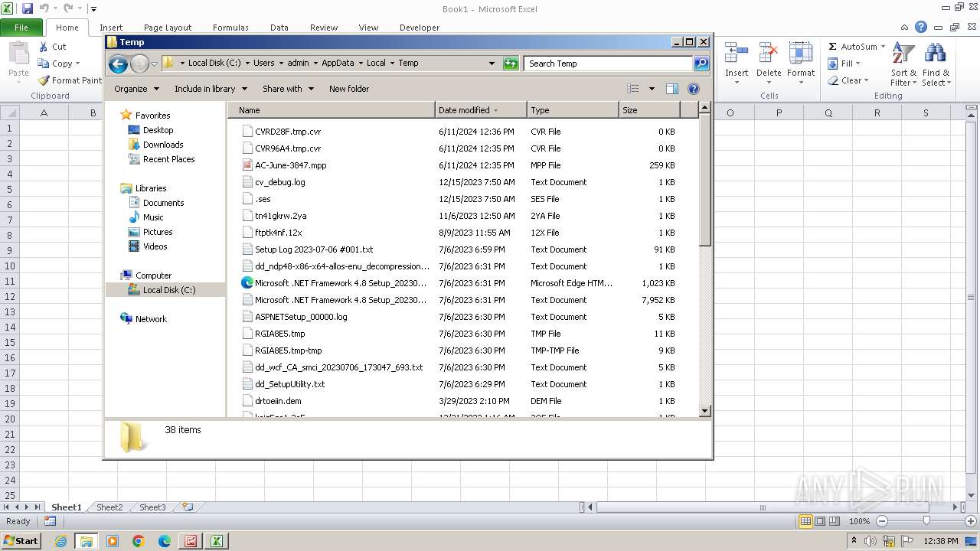Open the Developer ribbon tab
Screen dimensions: 980x551
(420, 28)
